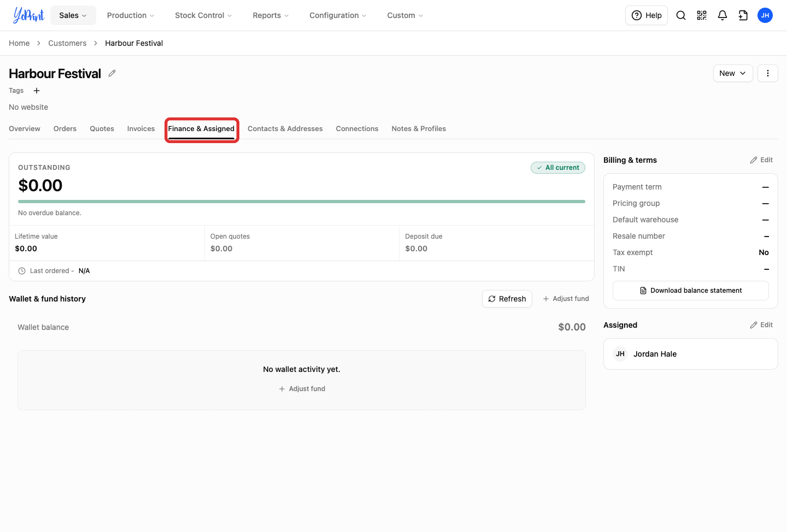Image resolution: width=787 pixels, height=532 pixels.
Task: Switch to the Overview tab
Action: [25, 129]
